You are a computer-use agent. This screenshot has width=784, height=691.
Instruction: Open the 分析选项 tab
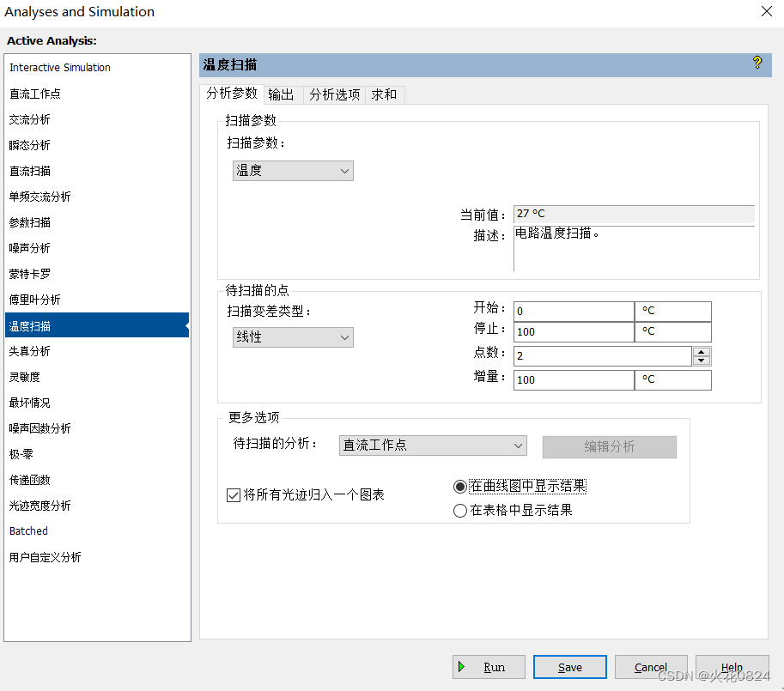(334, 94)
